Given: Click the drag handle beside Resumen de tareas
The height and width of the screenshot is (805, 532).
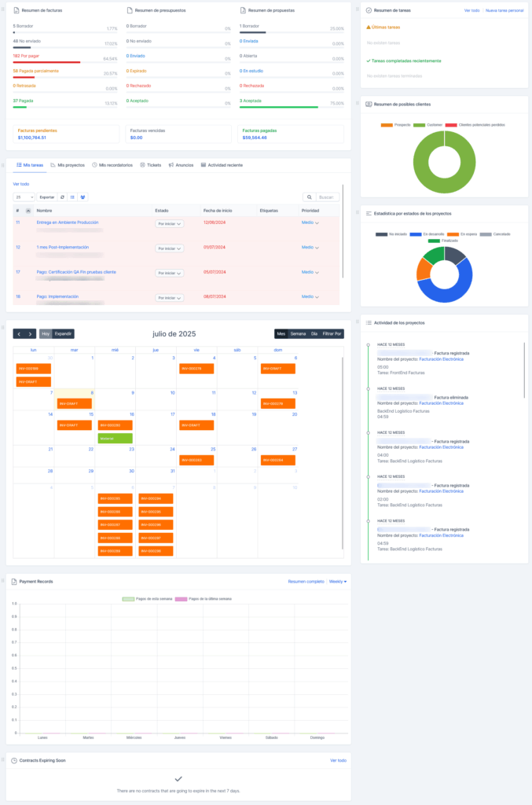Looking at the screenshot, I should 358,9.
